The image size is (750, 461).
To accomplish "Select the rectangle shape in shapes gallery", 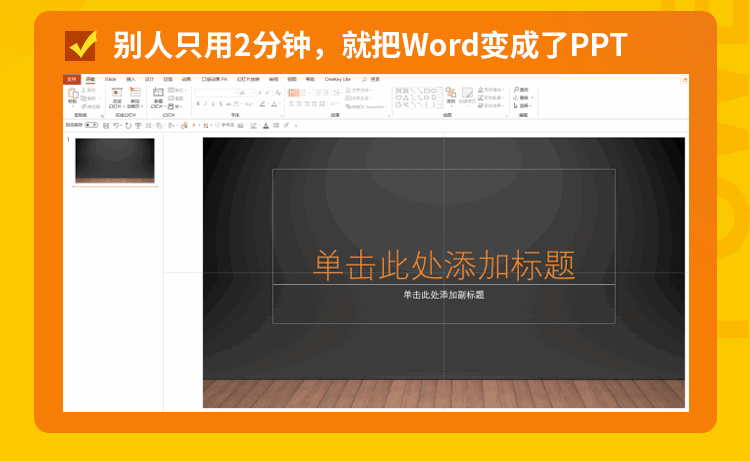I will [x=427, y=90].
